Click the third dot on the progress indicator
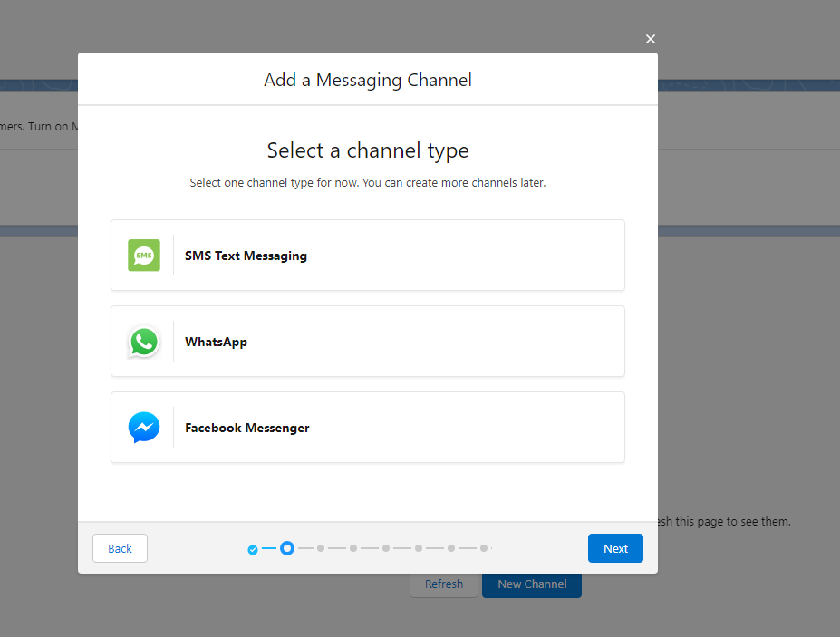Screen dimensions: 840x637 [x=320, y=548]
